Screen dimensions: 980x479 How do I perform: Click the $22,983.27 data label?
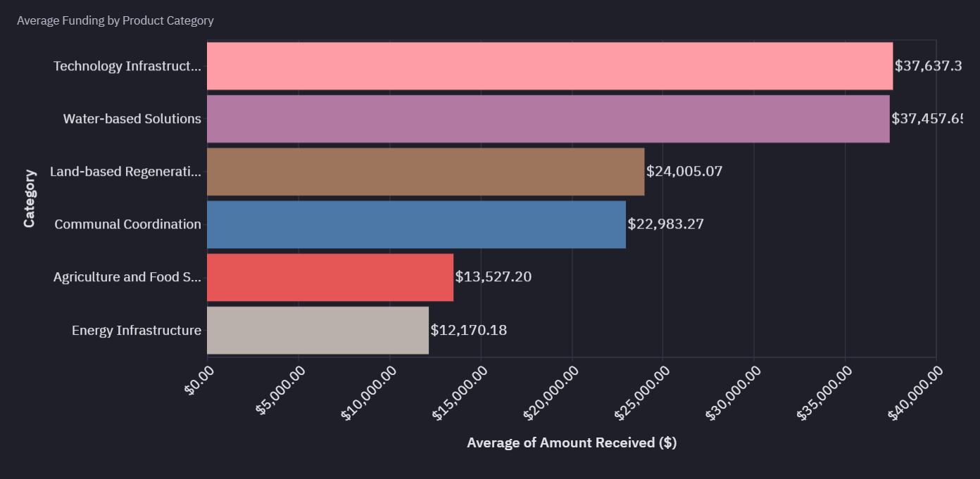coord(665,224)
